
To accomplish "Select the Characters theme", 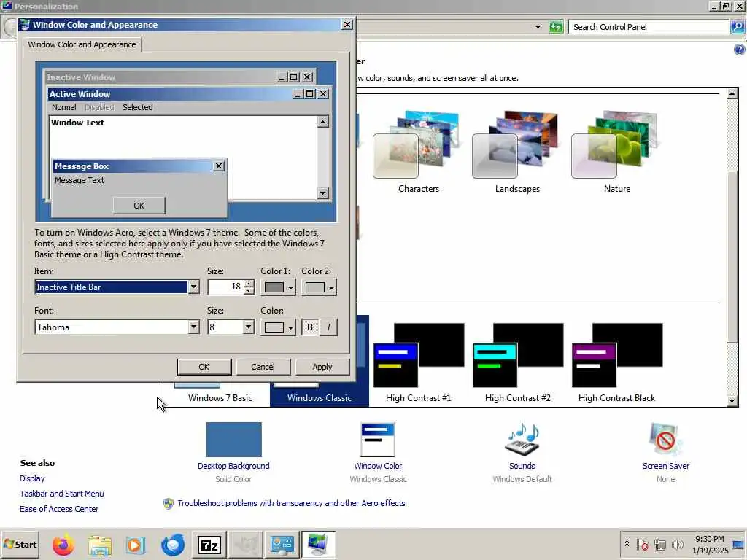I will pyautogui.click(x=418, y=152).
